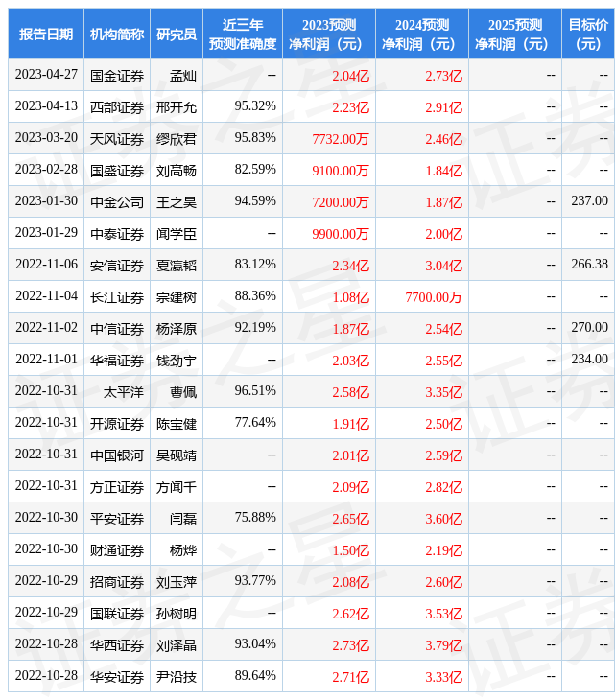Viewport: 615px width, 700px height.
Task: Click accuracy value 96.51%
Action: (x=255, y=391)
